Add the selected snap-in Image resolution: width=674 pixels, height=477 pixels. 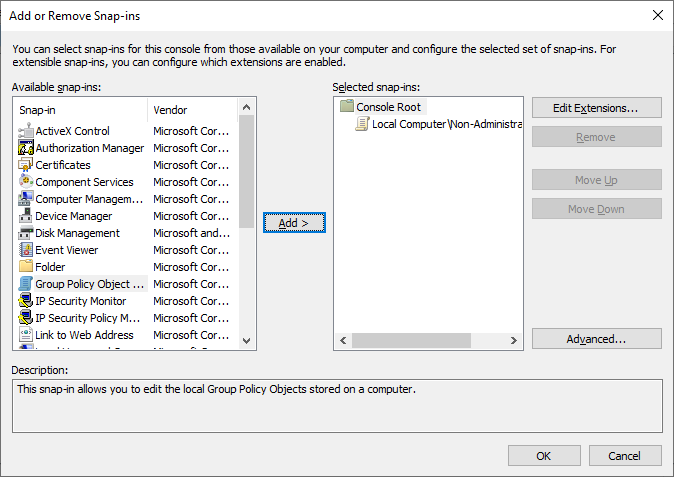click(294, 223)
